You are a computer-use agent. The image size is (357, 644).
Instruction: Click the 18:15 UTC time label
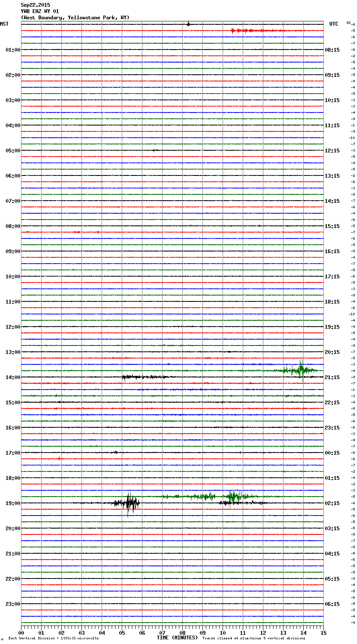[332, 302]
